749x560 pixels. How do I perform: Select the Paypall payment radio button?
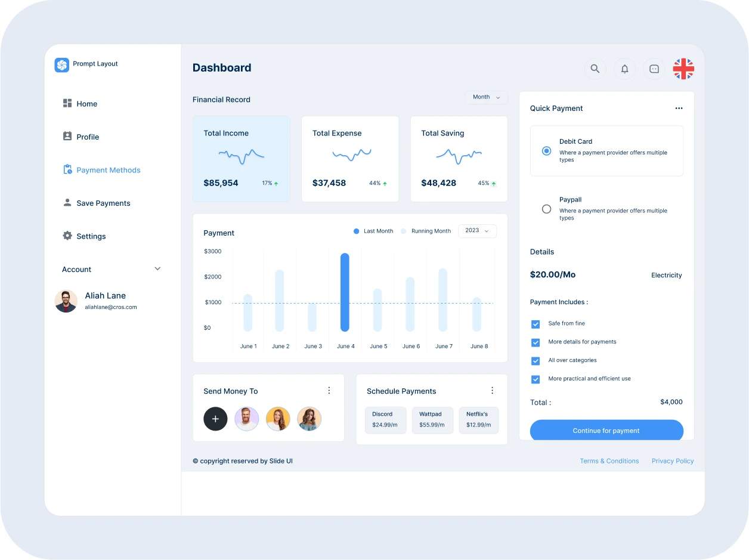pos(546,209)
